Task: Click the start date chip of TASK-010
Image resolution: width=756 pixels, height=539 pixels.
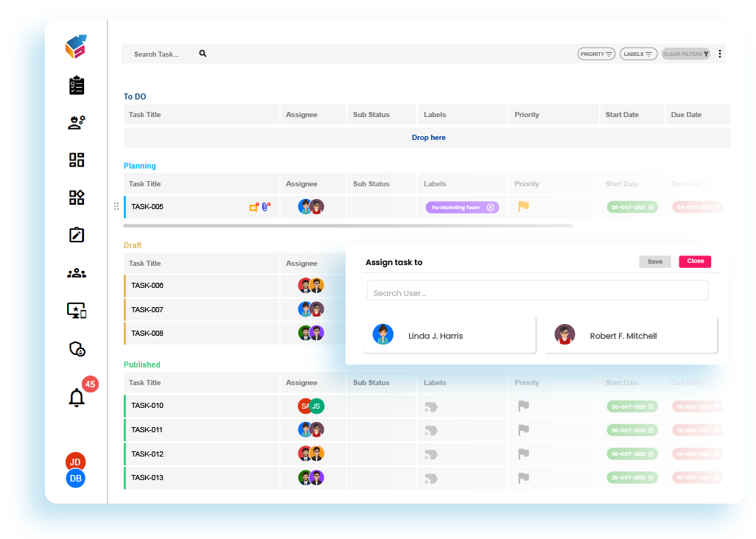Action: click(632, 406)
